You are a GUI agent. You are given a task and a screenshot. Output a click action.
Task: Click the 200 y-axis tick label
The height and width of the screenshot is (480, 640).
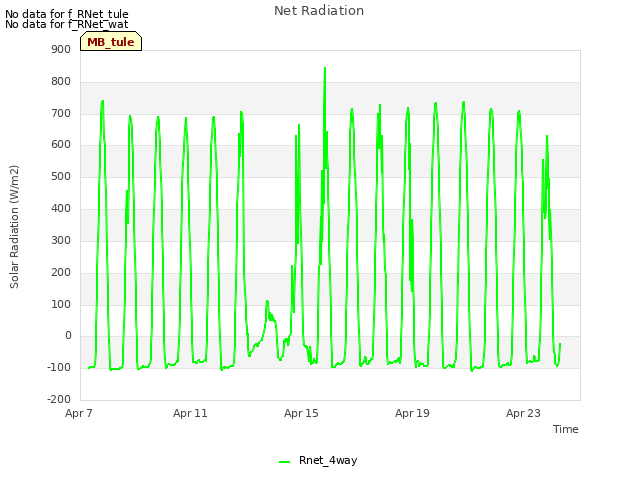click(61, 272)
